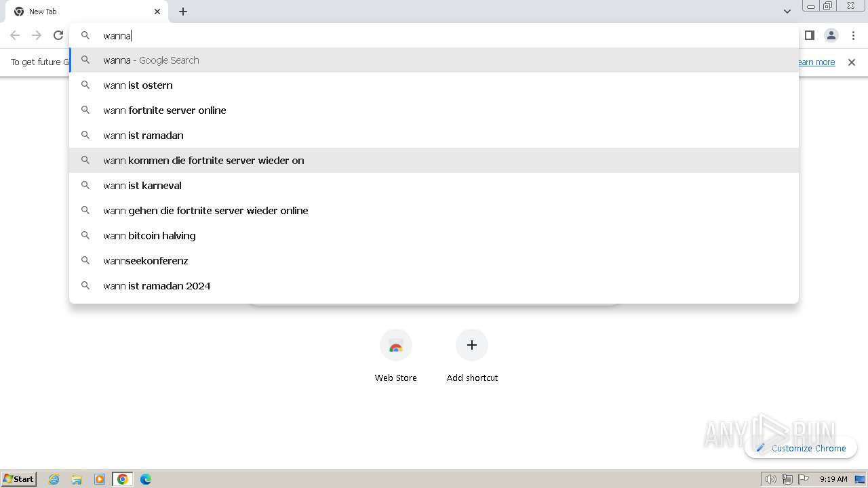Launch Internet Explorer from the taskbar

pos(54,479)
